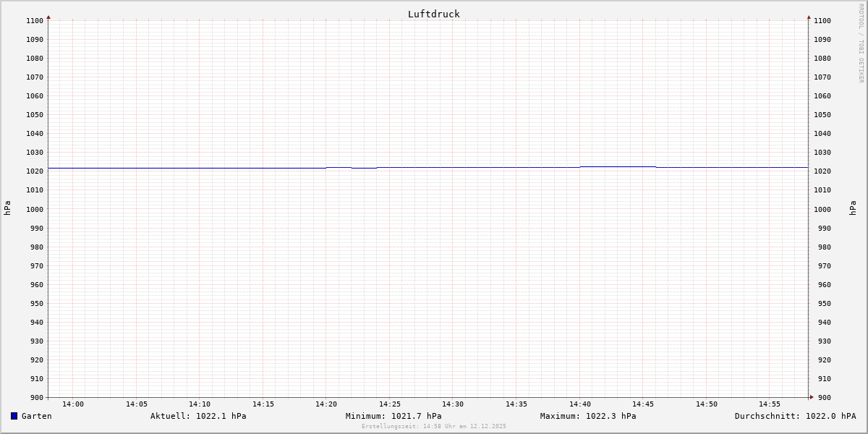Click the blue Garten legend color box
Image resolution: width=868 pixels, height=434 pixels.
(14, 416)
